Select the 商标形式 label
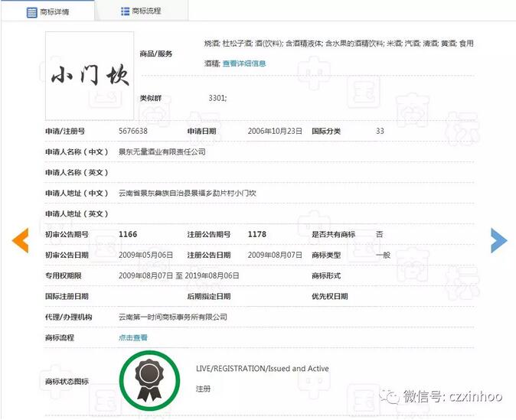The image size is (516, 420). tap(326, 275)
